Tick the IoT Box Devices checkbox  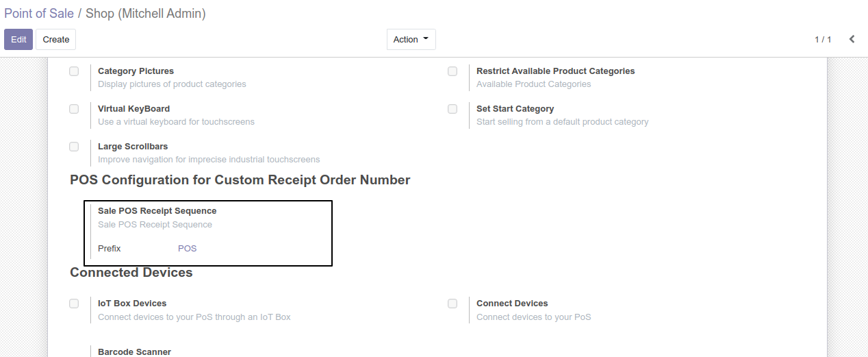click(74, 304)
